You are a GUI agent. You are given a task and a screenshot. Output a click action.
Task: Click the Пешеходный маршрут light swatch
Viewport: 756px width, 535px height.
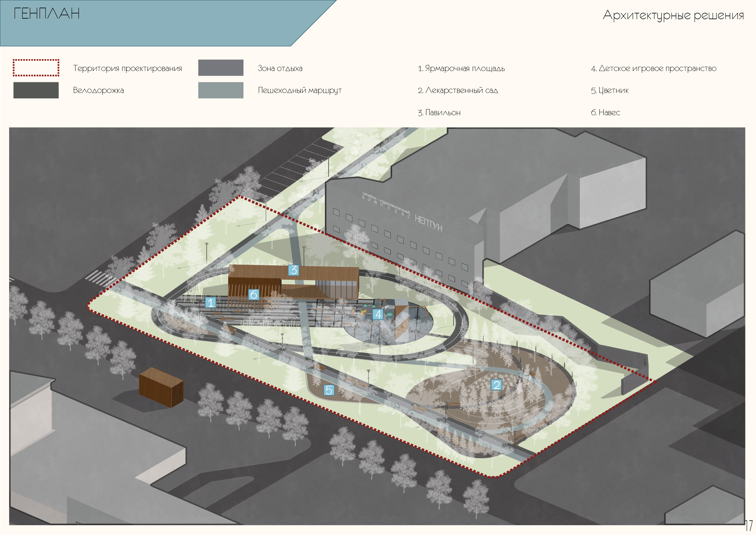(x=221, y=90)
